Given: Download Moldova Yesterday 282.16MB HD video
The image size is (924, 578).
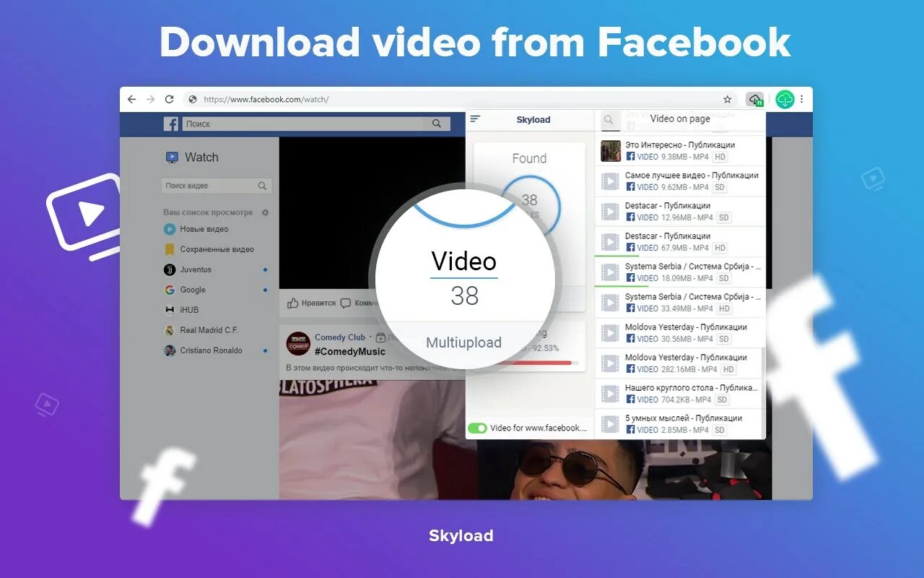Looking at the screenshot, I should [x=679, y=363].
